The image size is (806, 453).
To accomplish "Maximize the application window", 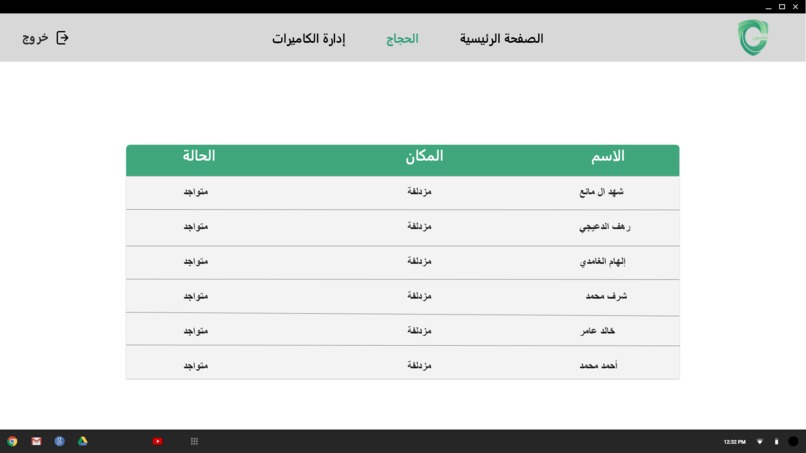I will 782,7.
